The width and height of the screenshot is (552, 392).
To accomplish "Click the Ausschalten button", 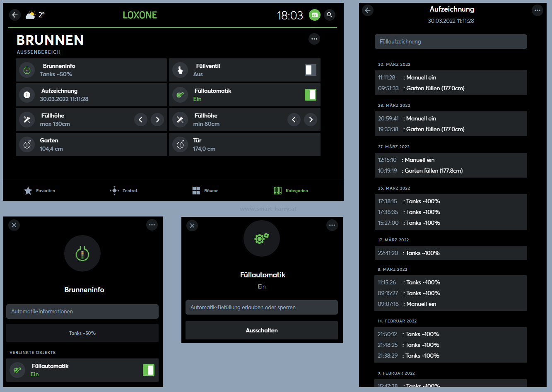I will (x=262, y=330).
